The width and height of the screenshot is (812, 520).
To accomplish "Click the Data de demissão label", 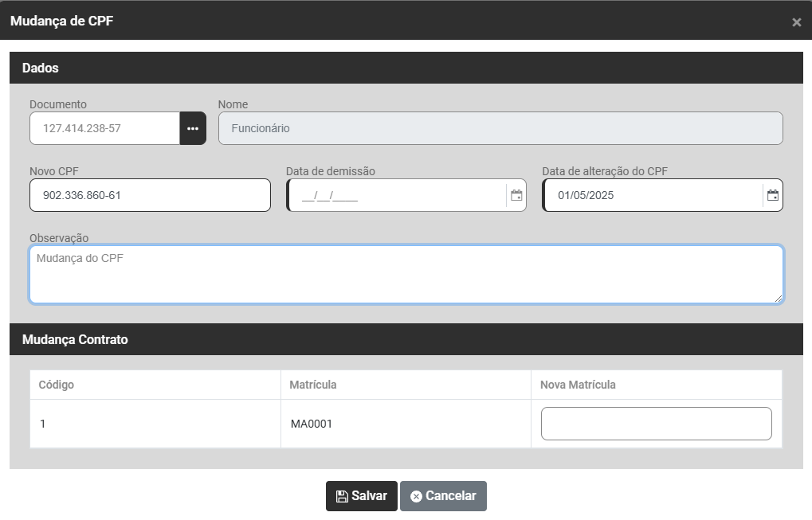I will [331, 171].
